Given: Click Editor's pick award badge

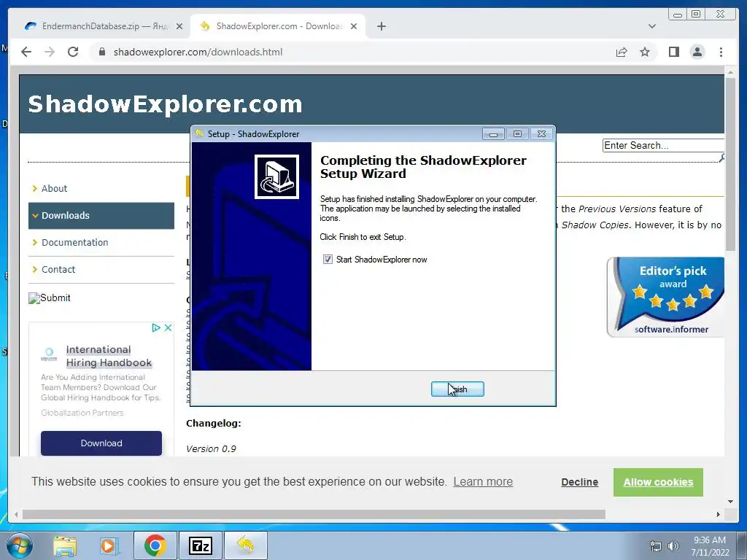Looking at the screenshot, I should 667,297.
